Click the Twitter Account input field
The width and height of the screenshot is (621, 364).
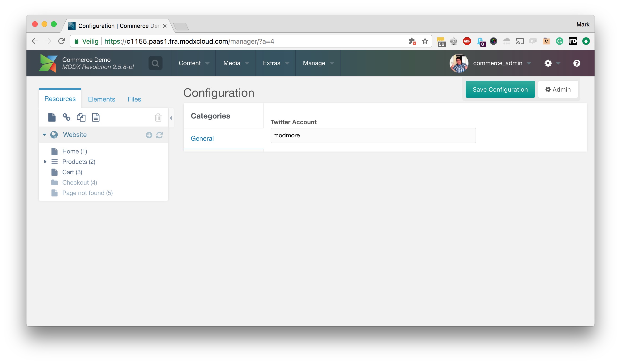click(373, 135)
